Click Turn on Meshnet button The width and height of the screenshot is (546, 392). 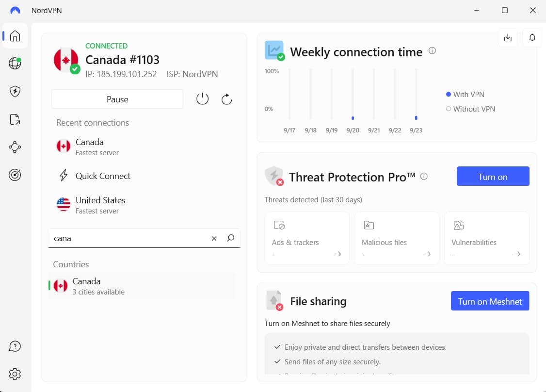click(x=490, y=301)
